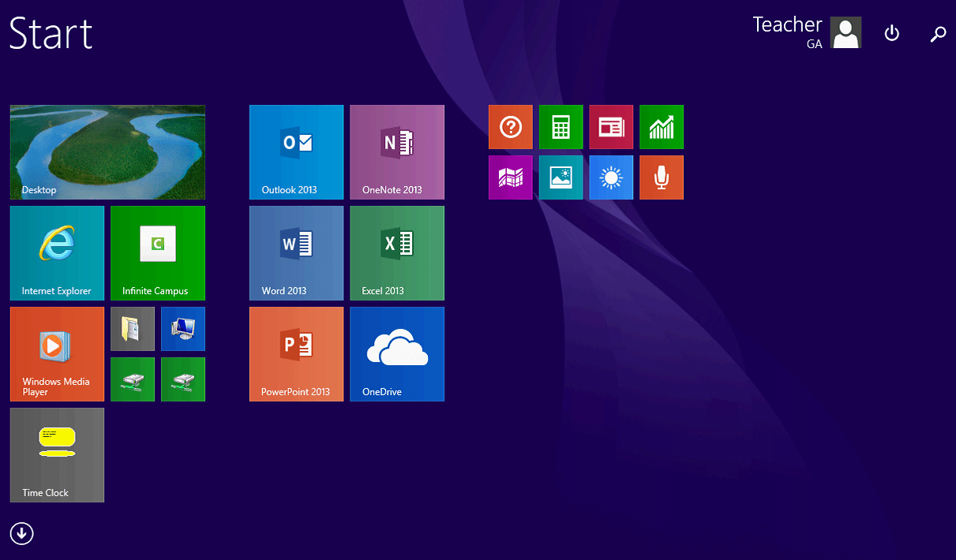Launch the Time Clock tile

57,455
